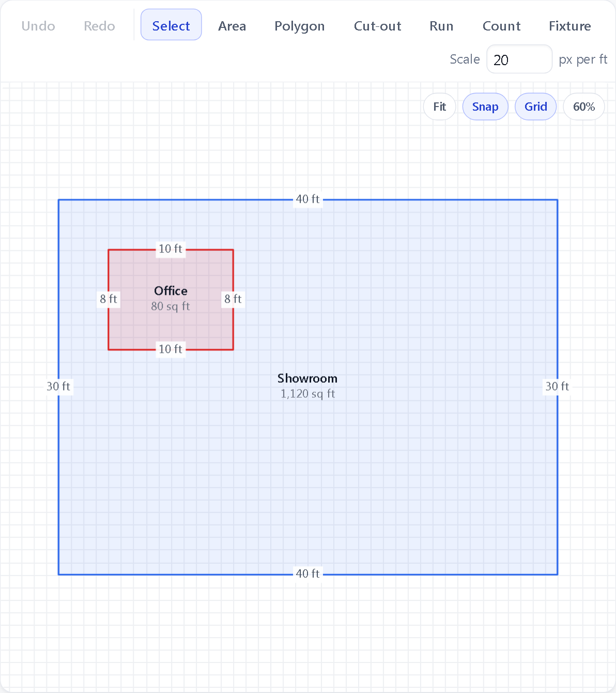Toggle the Grid display

pyautogui.click(x=535, y=107)
